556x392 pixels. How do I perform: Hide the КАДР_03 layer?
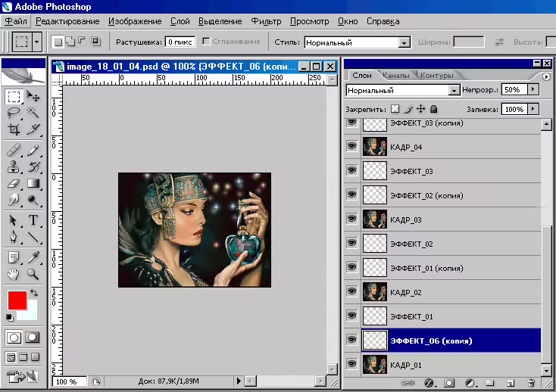[x=351, y=219]
